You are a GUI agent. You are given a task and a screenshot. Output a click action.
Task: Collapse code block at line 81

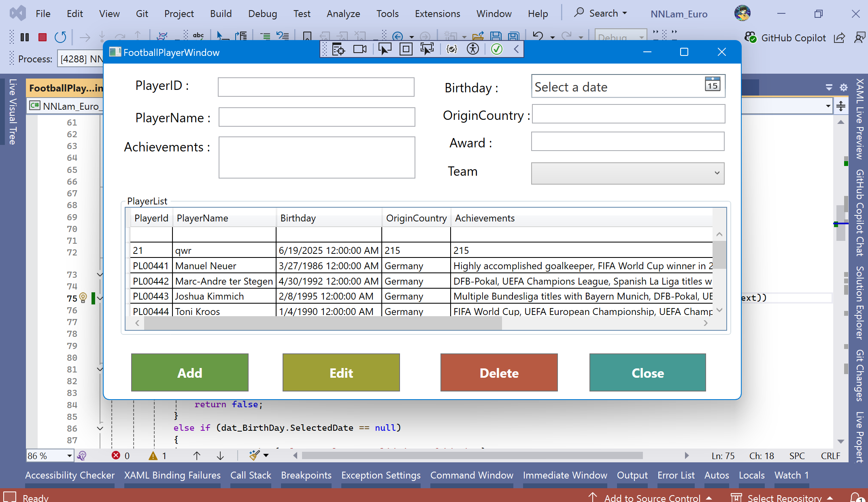point(100,369)
